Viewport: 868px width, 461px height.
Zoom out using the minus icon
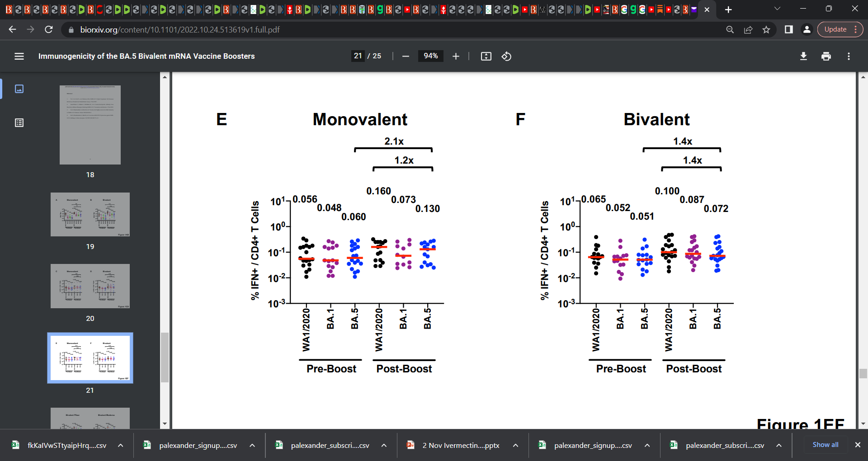click(x=405, y=56)
